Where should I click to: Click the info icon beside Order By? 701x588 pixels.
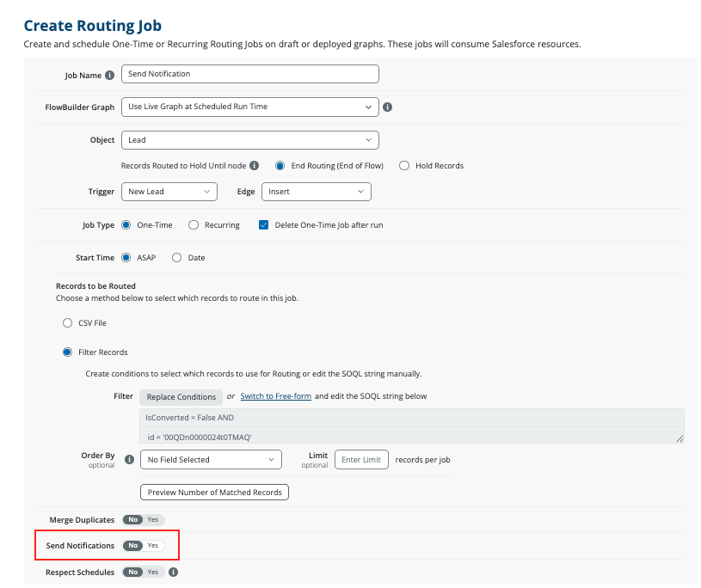129,460
